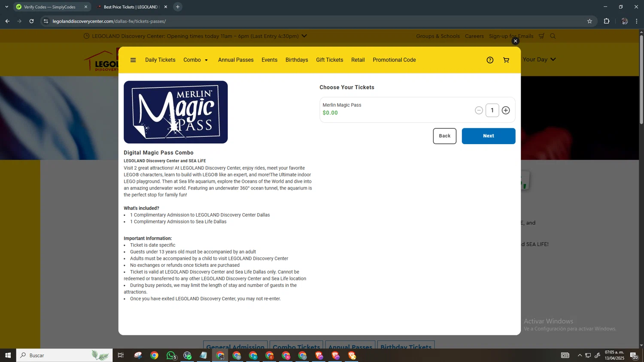Reload the current page
This screenshot has width=644, height=362.
31,21
